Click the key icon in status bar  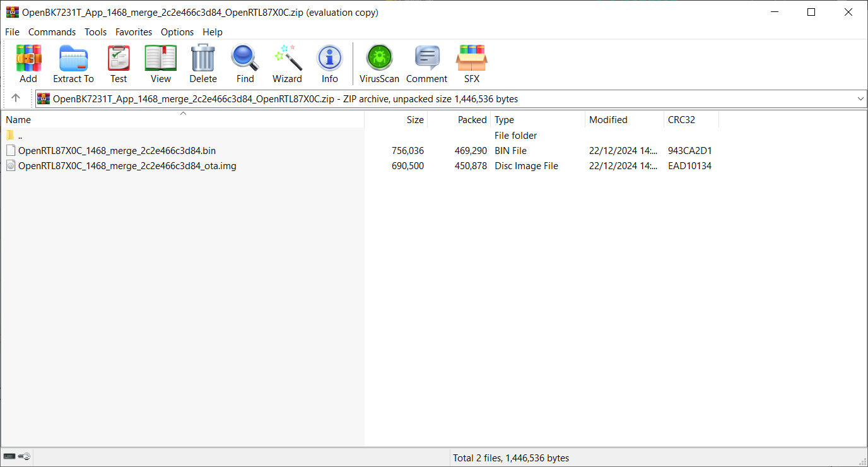tap(24, 456)
